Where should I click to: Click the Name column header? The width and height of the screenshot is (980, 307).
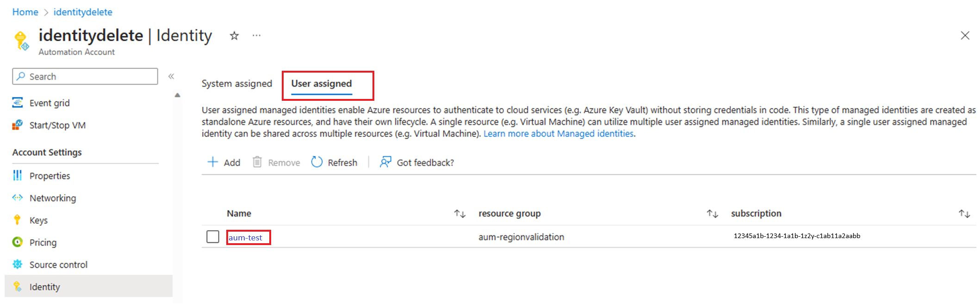click(x=239, y=214)
